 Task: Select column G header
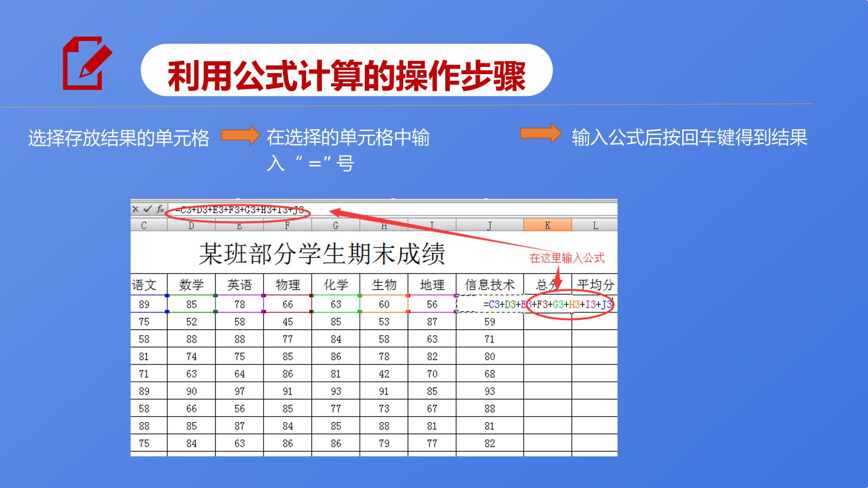(x=335, y=225)
